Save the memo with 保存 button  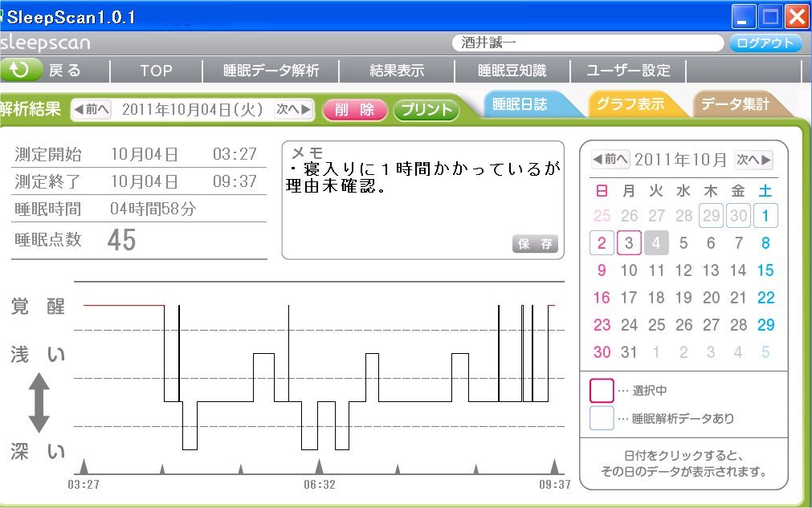pyautogui.click(x=535, y=245)
